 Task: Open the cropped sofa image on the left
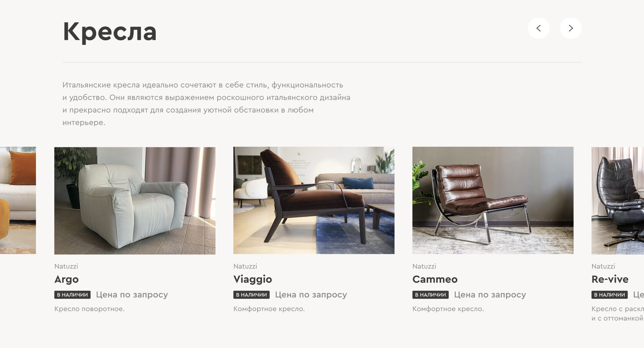[18, 200]
